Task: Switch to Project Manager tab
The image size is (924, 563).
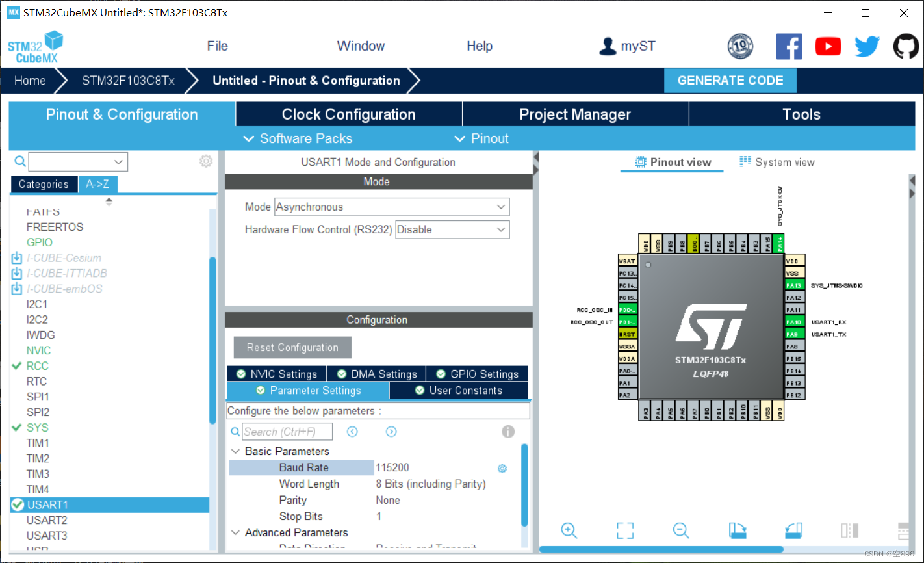Action: tap(575, 114)
